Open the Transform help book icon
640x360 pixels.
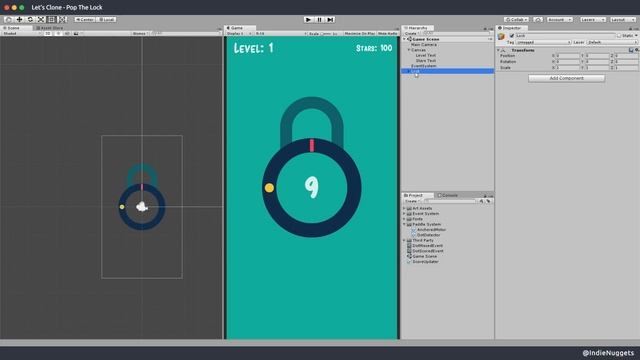[x=631, y=50]
